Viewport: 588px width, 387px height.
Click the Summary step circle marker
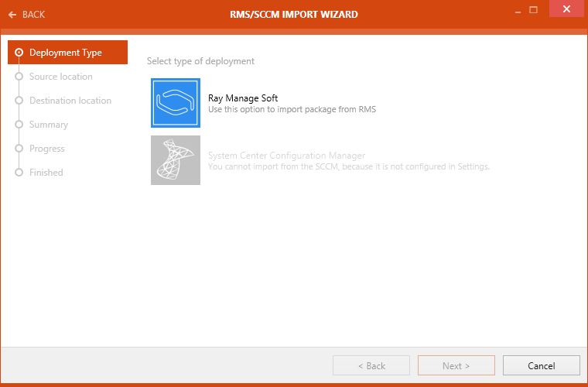point(19,125)
